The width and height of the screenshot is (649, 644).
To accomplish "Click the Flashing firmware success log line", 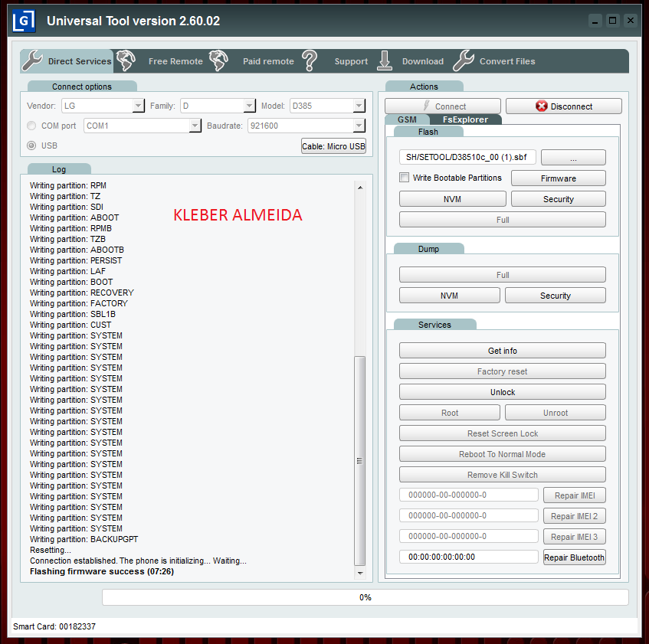I will pos(102,571).
